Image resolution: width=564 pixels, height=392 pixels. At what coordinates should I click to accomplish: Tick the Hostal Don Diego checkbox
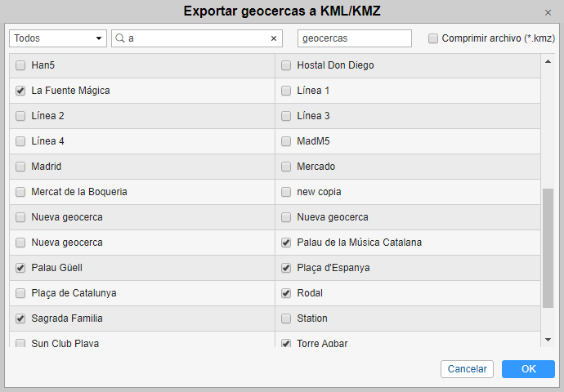[286, 65]
